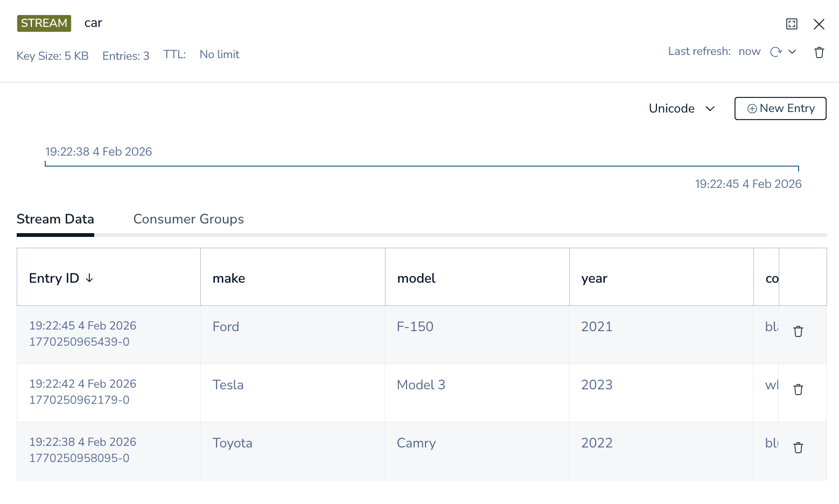This screenshot has width=839, height=504.
Task: Select the Tesla make cell
Action: click(x=228, y=385)
